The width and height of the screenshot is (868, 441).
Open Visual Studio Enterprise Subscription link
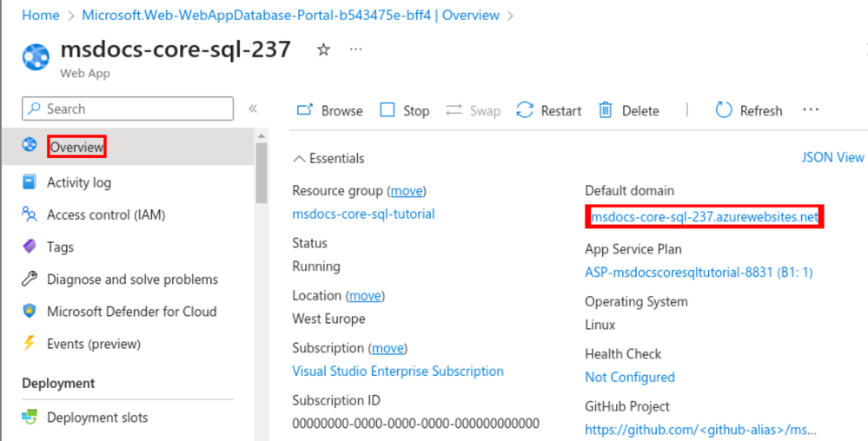click(x=398, y=371)
